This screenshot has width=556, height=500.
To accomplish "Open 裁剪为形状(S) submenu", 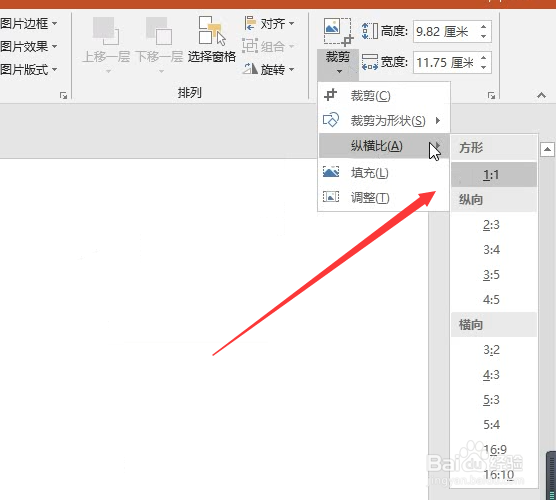I will pyautogui.click(x=384, y=121).
